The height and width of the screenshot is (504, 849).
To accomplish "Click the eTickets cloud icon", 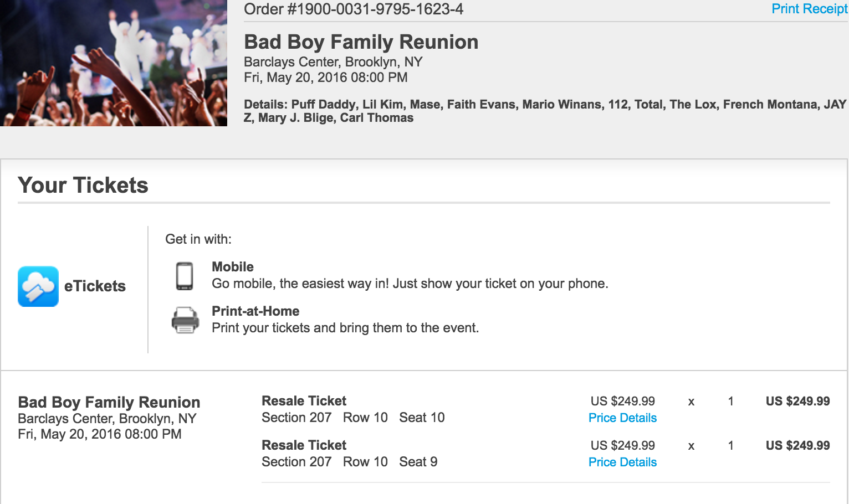I will 38,286.
